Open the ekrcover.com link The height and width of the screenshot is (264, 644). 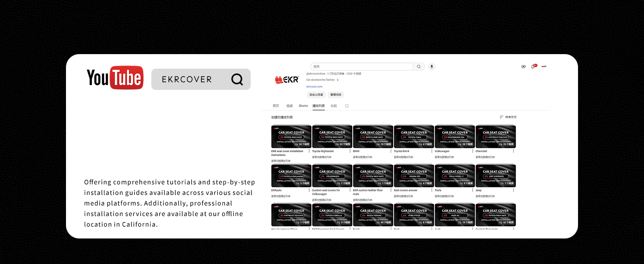tap(314, 87)
